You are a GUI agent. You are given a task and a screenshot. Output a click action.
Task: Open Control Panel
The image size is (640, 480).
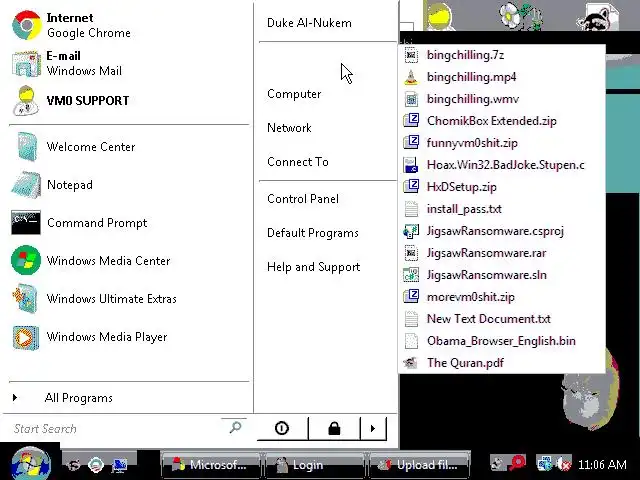click(303, 199)
